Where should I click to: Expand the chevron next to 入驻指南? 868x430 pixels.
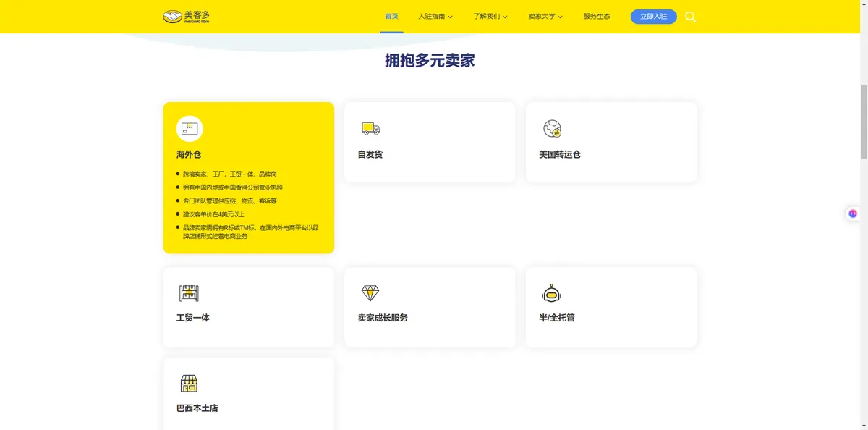[x=451, y=17]
